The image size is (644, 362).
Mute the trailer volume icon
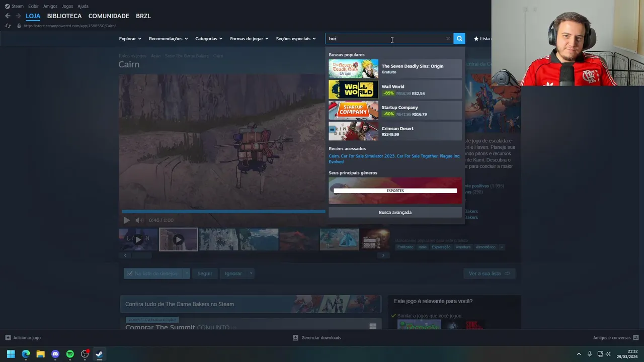click(x=139, y=220)
